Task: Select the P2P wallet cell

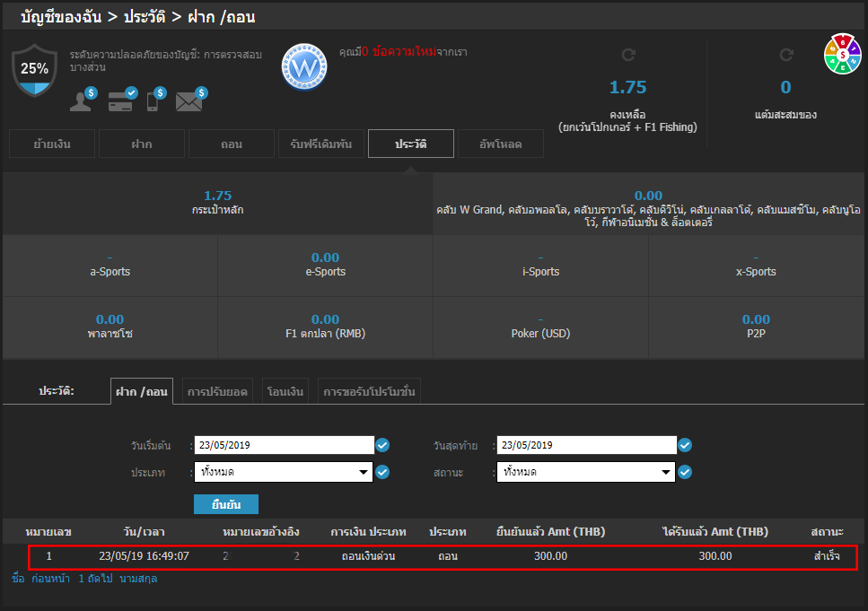Action: [x=756, y=327]
